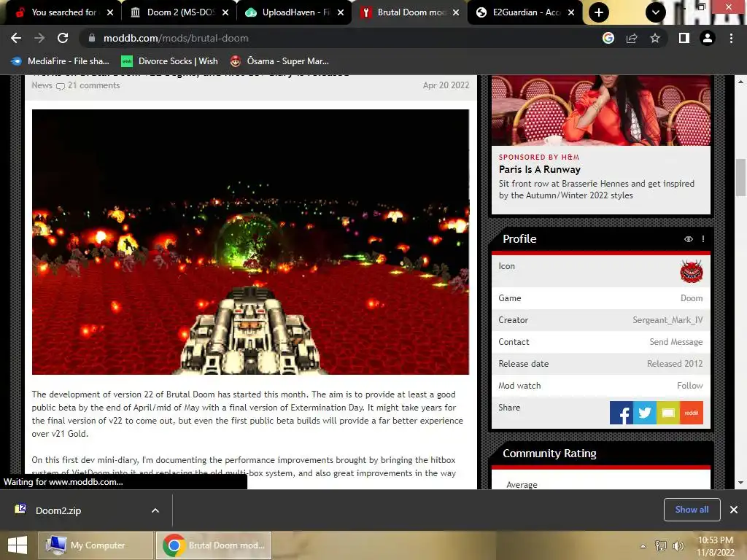Share this page icon
Screen dimensions: 747x560
point(632,38)
